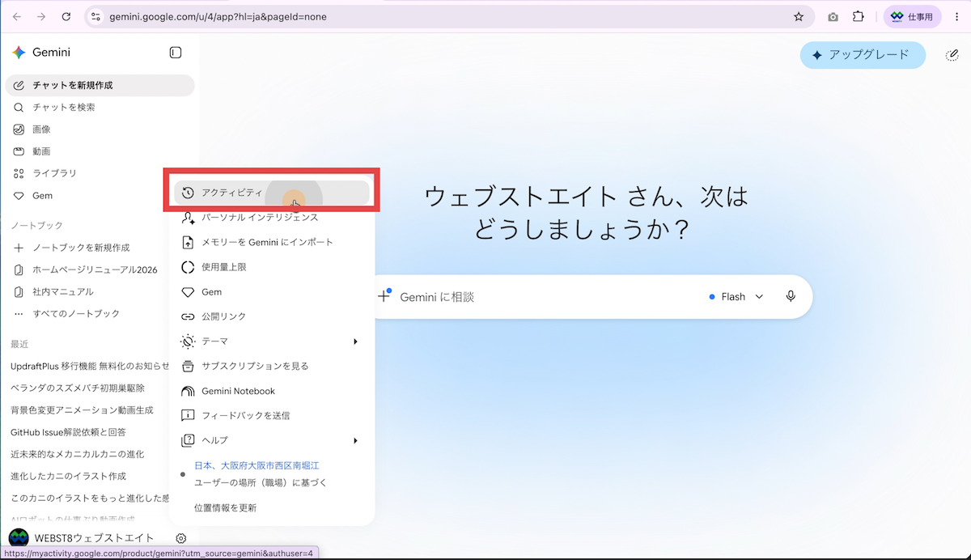Open Chrome three-dot menu
The image size is (971, 560).
click(x=956, y=16)
